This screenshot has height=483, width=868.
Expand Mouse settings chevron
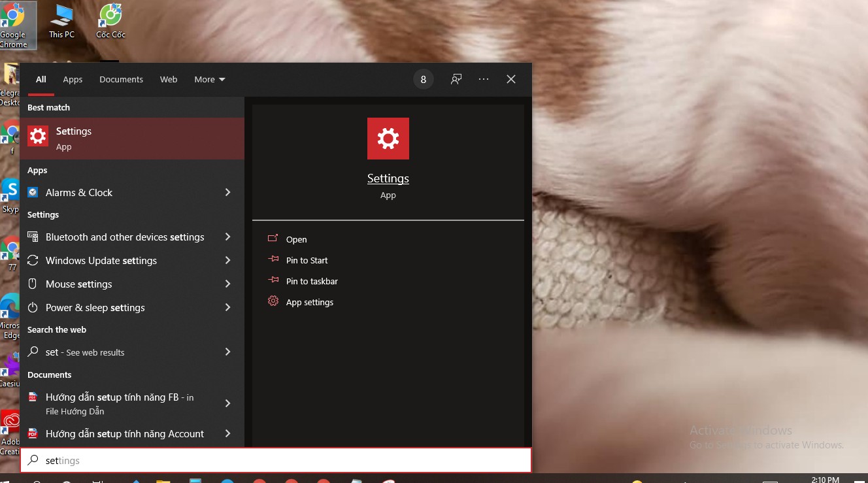coord(227,284)
